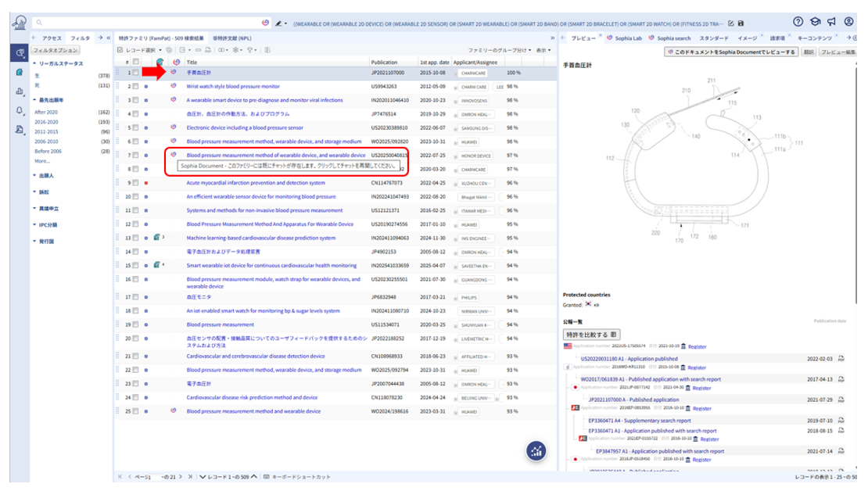Screen dimensions: 868x498
Task: Check the checkbox for record 1
Action: click(x=135, y=73)
